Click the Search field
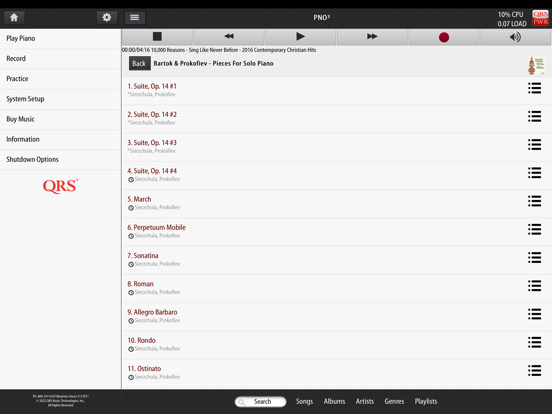 point(261,402)
